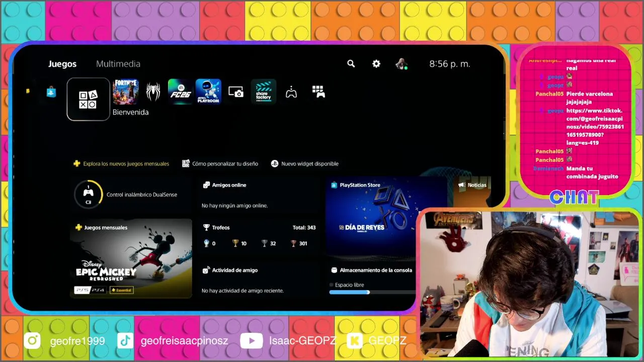Click the Actividad de amigo icon
Viewport: 644px width, 362px height.
click(206, 270)
